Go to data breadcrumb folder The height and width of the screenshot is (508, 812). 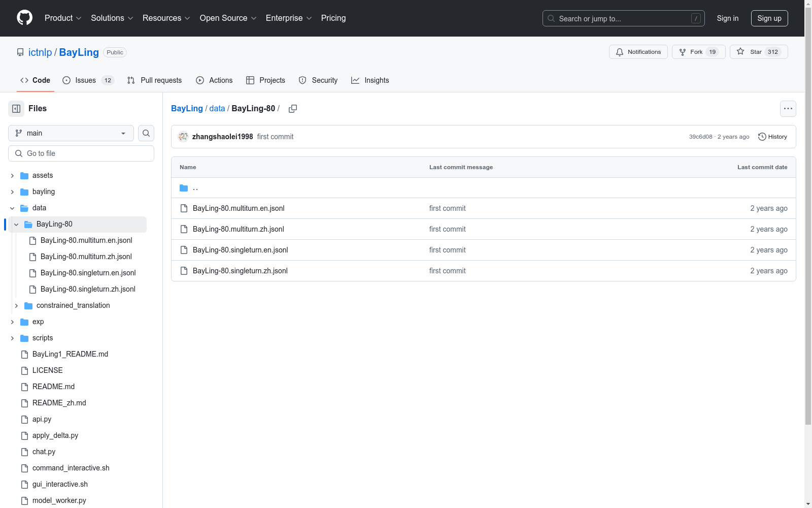pyautogui.click(x=217, y=108)
